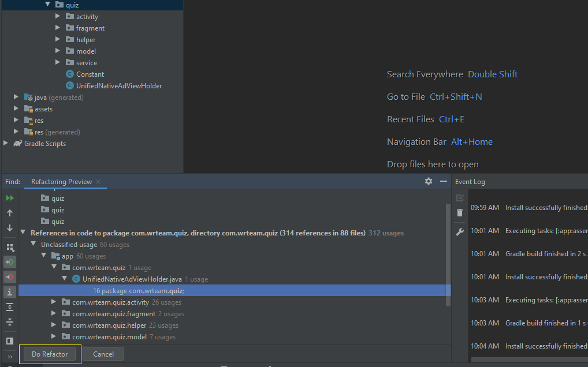
Task: Select the 10:03 AM Gradle build finished entry
Action: 529,323
